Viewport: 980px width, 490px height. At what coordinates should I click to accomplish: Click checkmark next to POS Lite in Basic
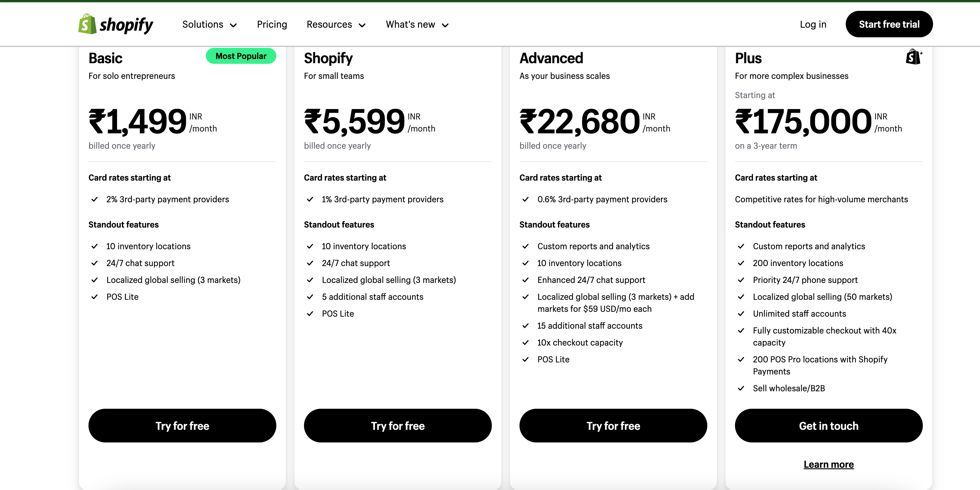(x=95, y=297)
